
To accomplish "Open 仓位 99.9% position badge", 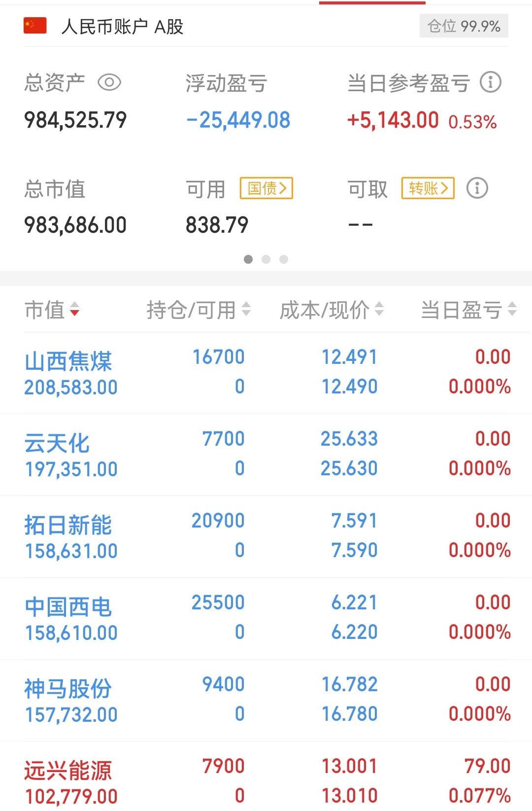I will coord(464,26).
